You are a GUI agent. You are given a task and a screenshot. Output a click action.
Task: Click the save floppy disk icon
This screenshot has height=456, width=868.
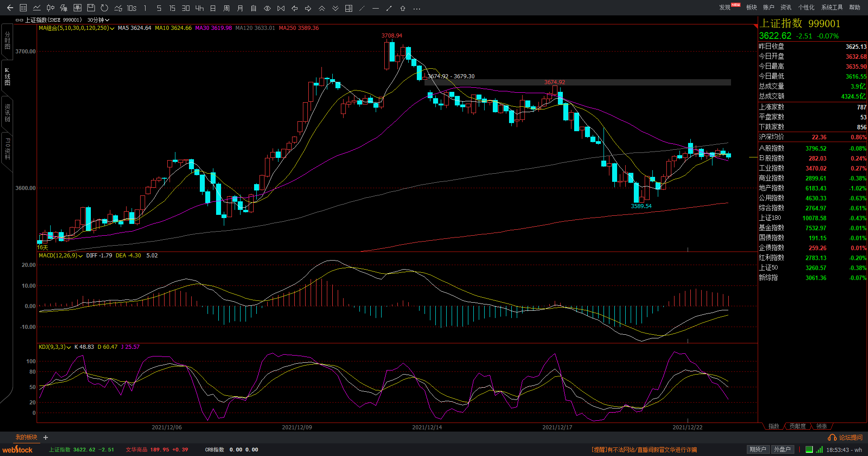coord(91,8)
